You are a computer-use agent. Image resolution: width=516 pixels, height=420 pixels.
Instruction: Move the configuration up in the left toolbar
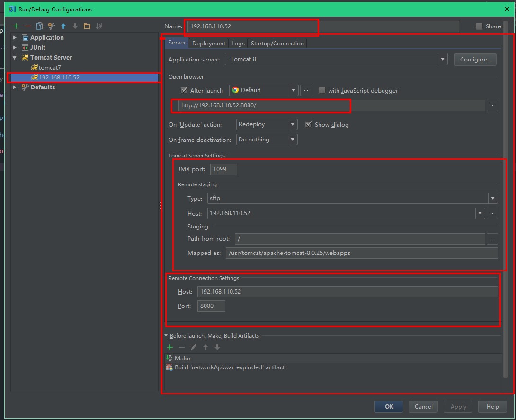click(63, 26)
